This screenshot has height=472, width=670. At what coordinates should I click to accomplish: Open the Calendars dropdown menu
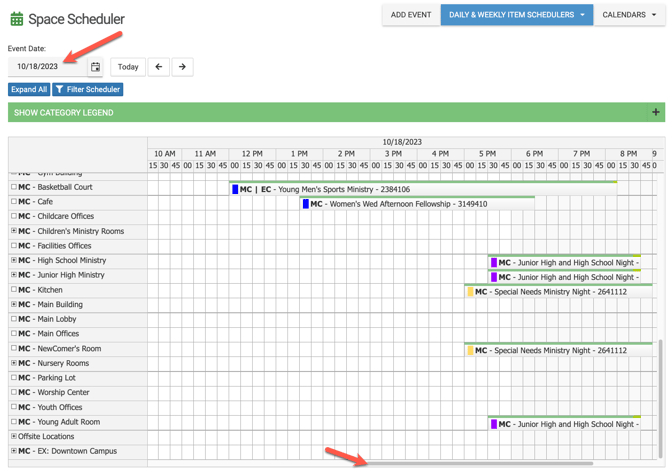[630, 15]
